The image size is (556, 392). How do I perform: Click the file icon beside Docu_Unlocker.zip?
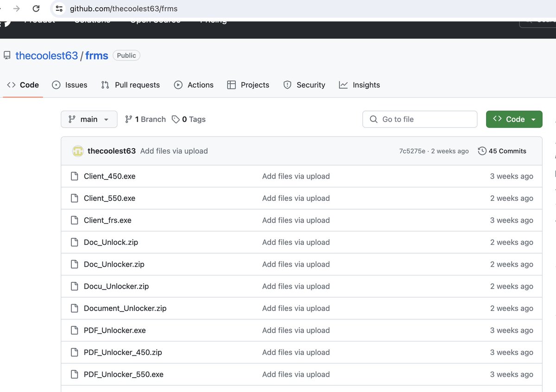pos(74,286)
